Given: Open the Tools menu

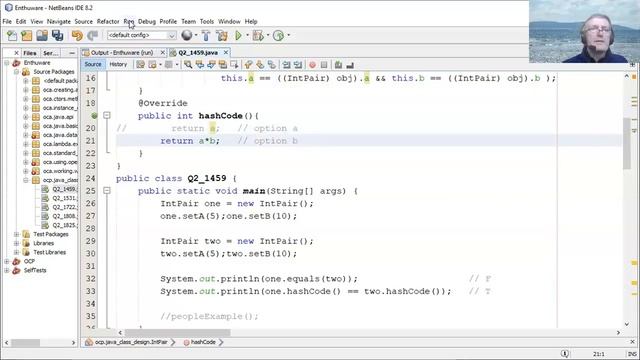Looking at the screenshot, I should 207,21.
